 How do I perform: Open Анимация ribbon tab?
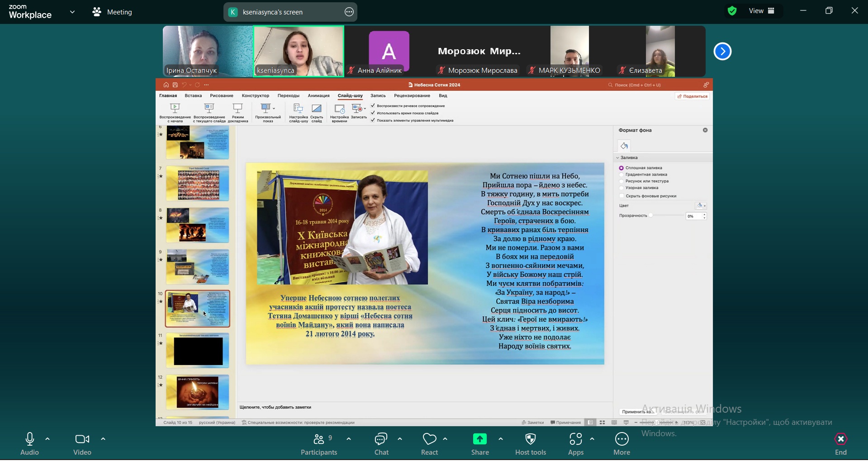(x=319, y=96)
